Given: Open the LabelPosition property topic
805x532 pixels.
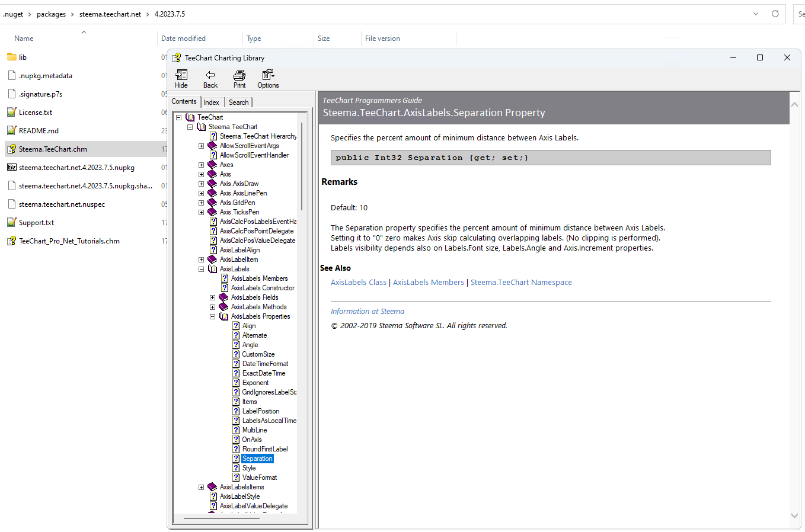Looking at the screenshot, I should coord(261,411).
